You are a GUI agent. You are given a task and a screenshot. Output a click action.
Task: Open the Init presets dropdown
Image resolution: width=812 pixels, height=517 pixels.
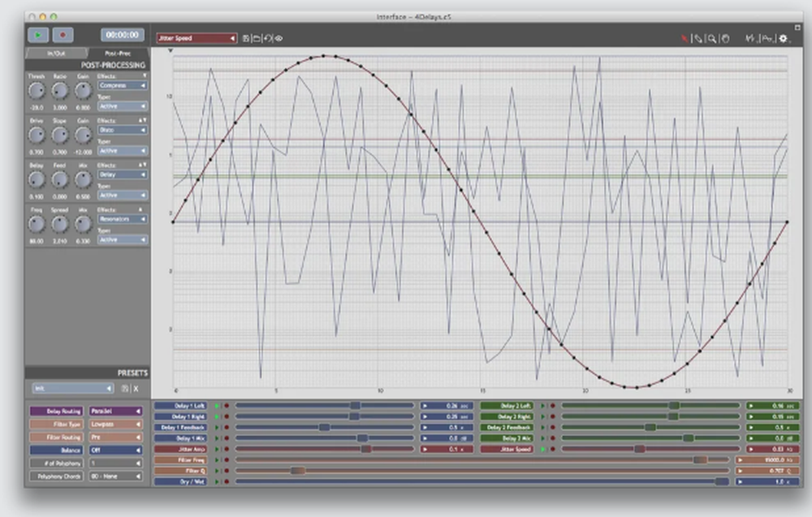(72, 388)
